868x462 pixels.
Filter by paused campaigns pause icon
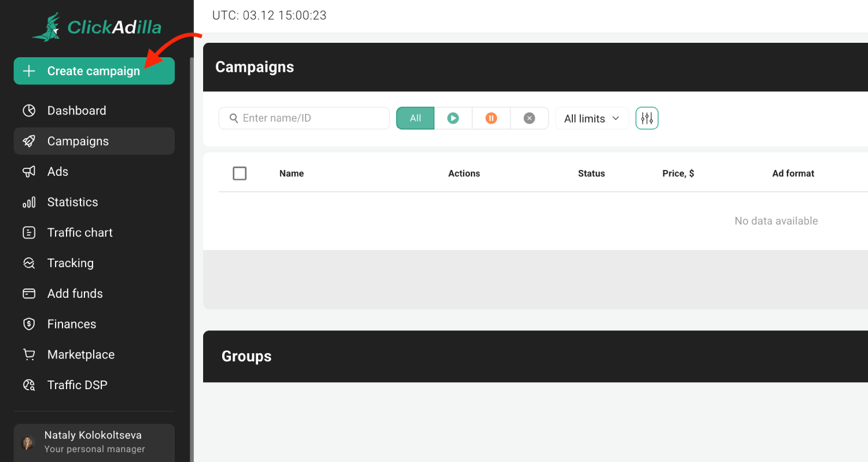491,118
